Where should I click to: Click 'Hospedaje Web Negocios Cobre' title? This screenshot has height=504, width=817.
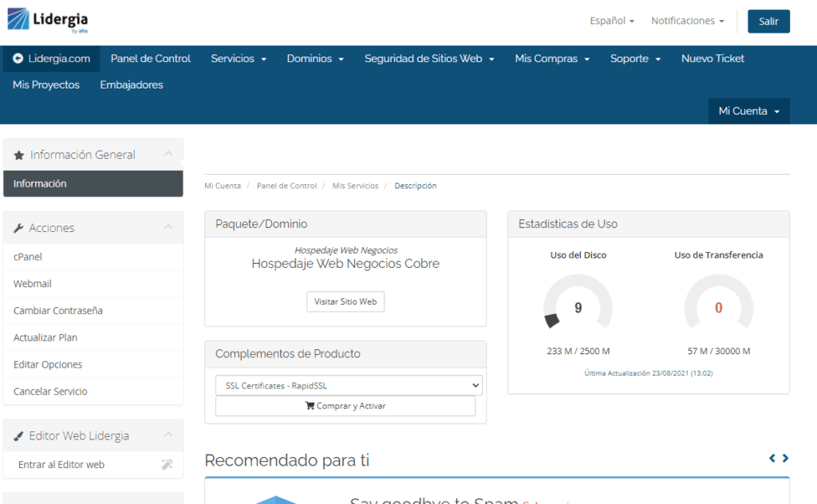345,263
